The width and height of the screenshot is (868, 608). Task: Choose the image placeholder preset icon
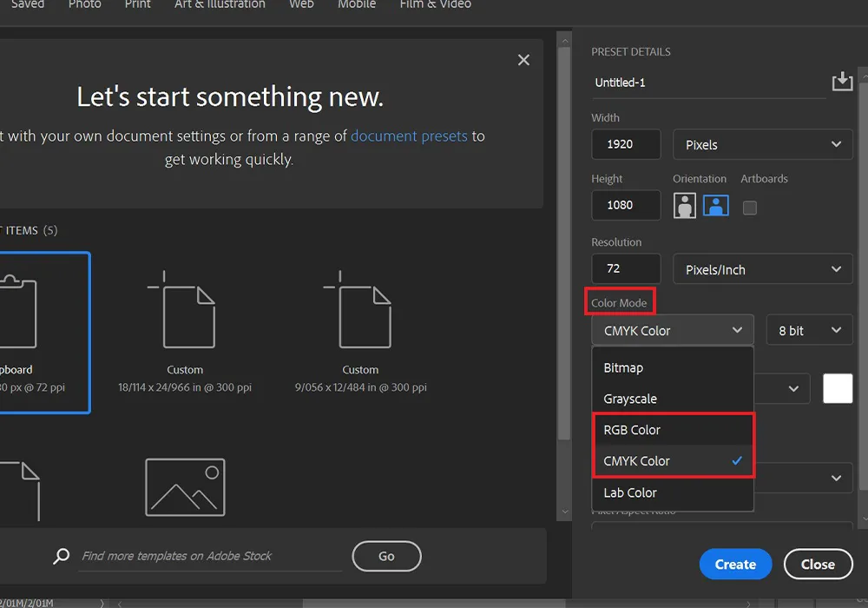click(185, 487)
